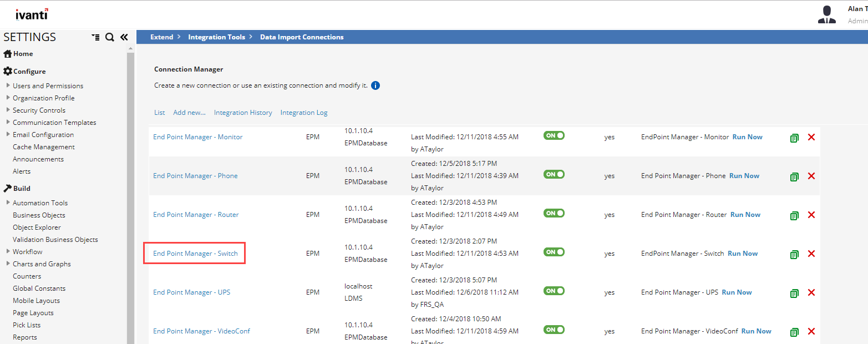Open the settings search magnifier icon

click(x=110, y=37)
